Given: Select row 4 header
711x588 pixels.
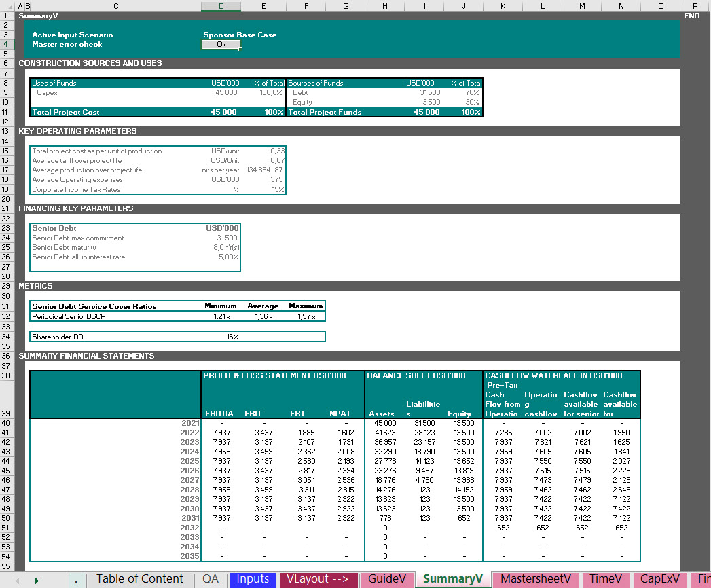Looking at the screenshot, I should [x=6, y=44].
